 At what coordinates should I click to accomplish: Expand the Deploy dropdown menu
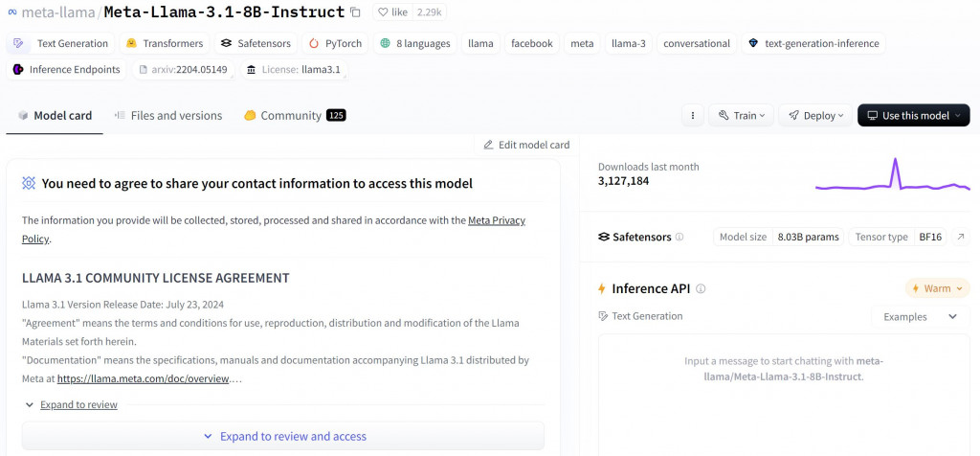click(x=815, y=115)
